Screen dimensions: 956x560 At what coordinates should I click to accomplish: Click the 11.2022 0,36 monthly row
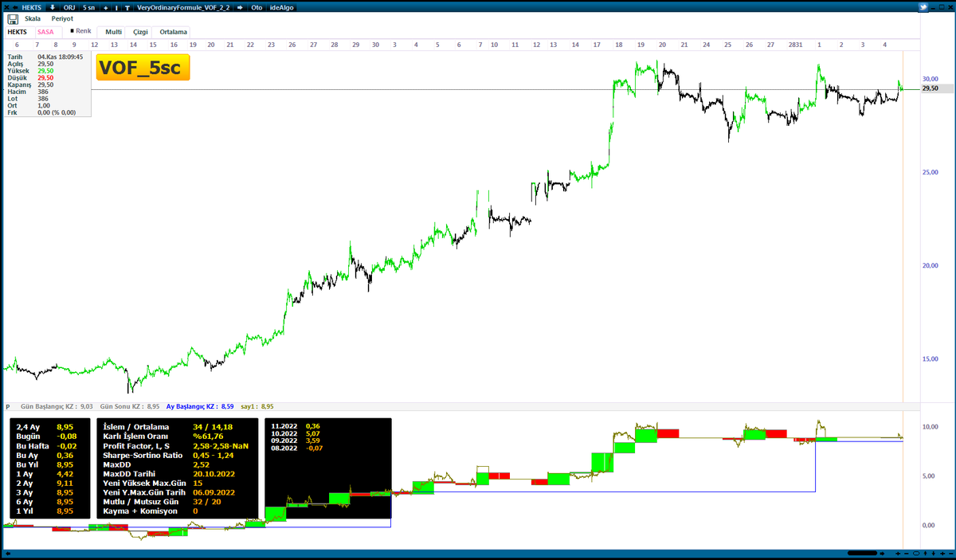296,426
